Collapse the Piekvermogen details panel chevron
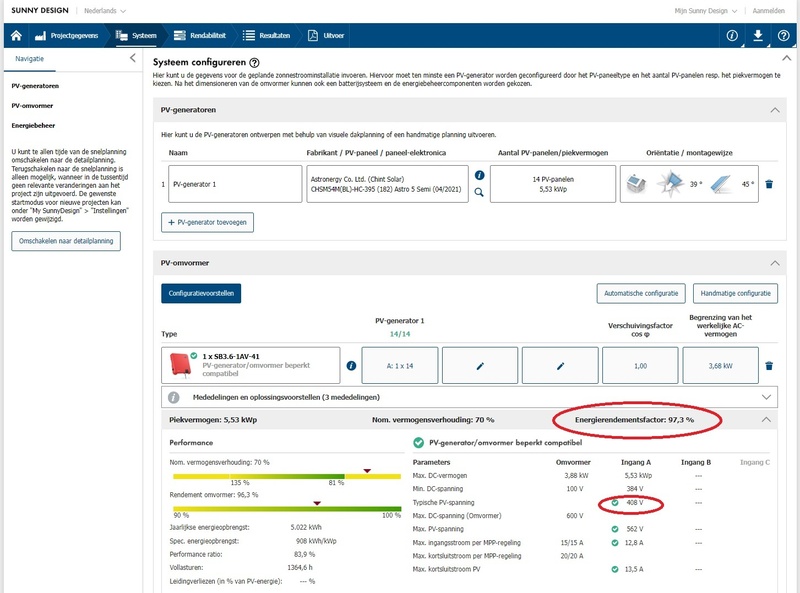The height and width of the screenshot is (593, 800). [766, 419]
